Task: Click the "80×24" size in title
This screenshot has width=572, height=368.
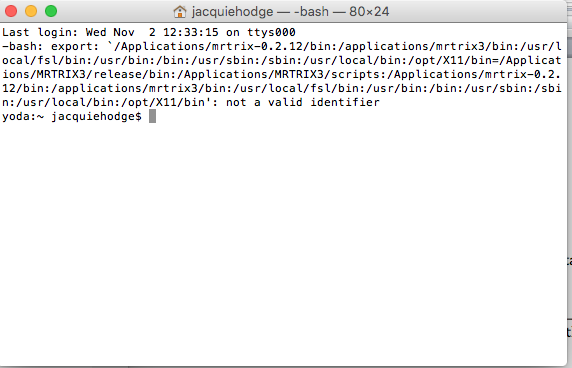Action: coord(369,12)
